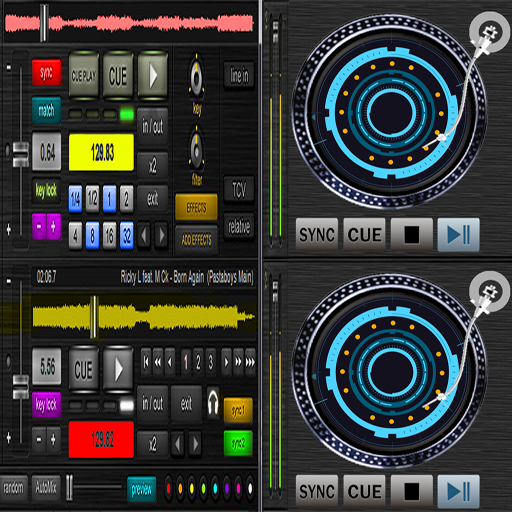The height and width of the screenshot is (512, 512).
Task: Click the bottom deck exit loop button
Action: tap(186, 404)
